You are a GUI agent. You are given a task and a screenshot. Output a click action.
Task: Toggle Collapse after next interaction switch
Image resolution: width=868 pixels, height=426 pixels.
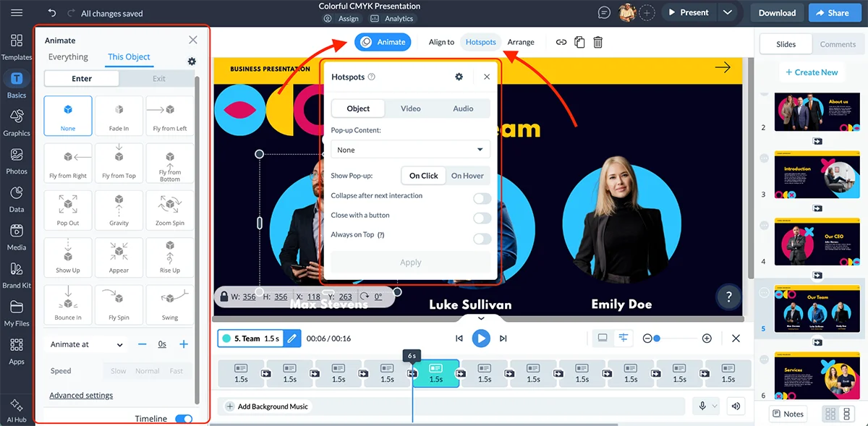[482, 199]
